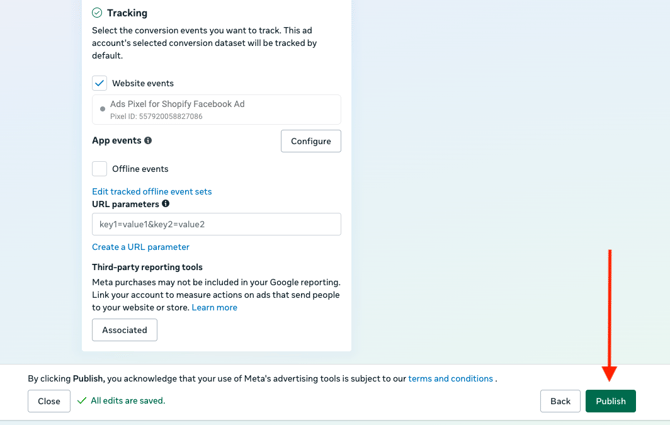Click the Close button in the footer
670x425 pixels.
[x=49, y=401]
